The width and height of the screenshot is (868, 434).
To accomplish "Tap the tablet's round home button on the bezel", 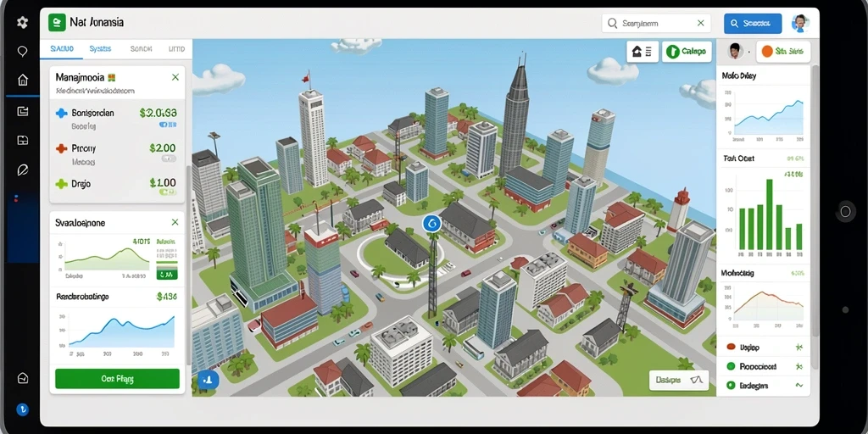I will (845, 211).
